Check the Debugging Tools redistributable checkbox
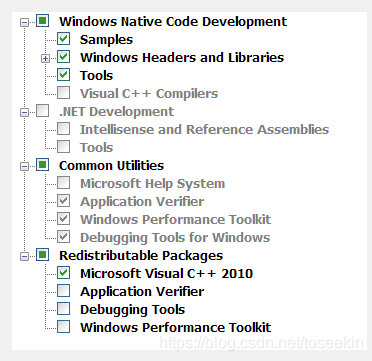372x361 pixels. [63, 309]
